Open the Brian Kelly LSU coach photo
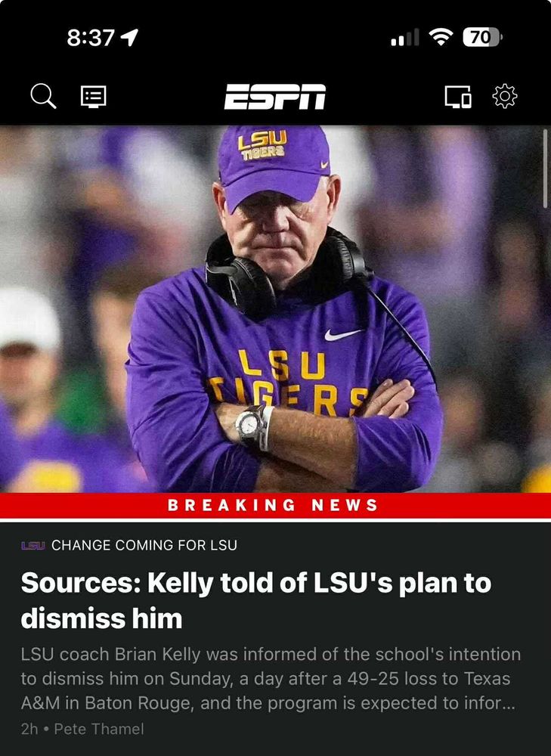Image resolution: width=551 pixels, height=756 pixels. click(275, 308)
